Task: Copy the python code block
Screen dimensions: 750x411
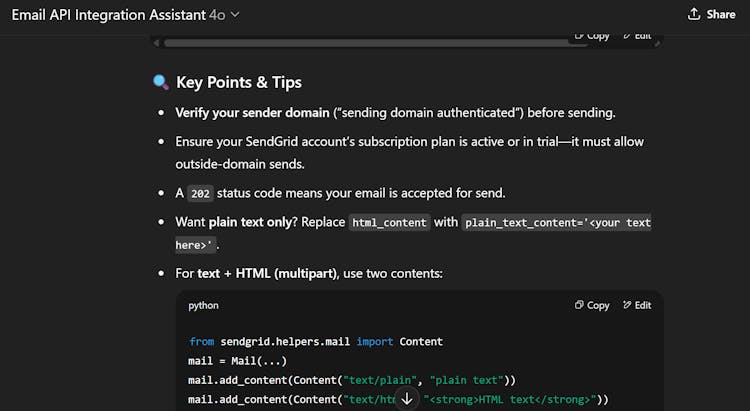Action: click(x=592, y=305)
